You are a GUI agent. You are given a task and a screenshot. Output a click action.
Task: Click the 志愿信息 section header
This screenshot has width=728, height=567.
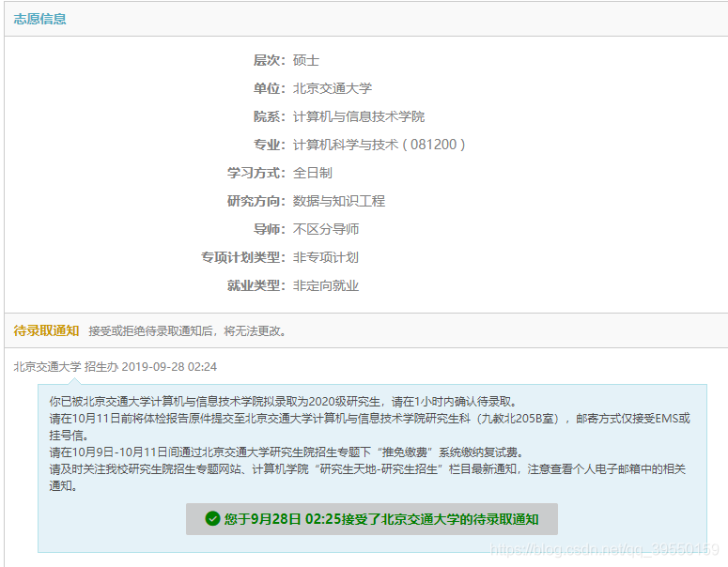click(40, 19)
